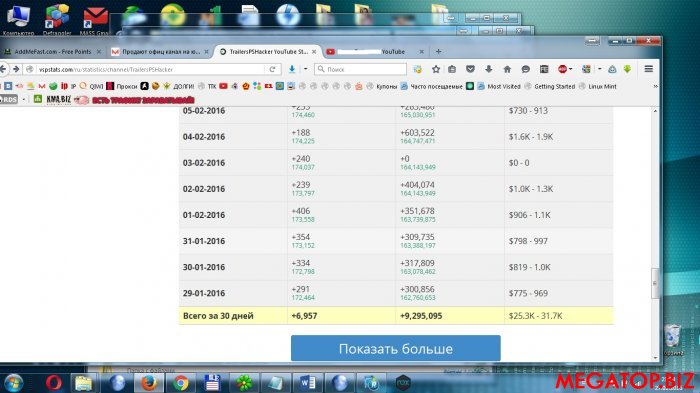Open a new tab with the plus button

click(x=438, y=52)
